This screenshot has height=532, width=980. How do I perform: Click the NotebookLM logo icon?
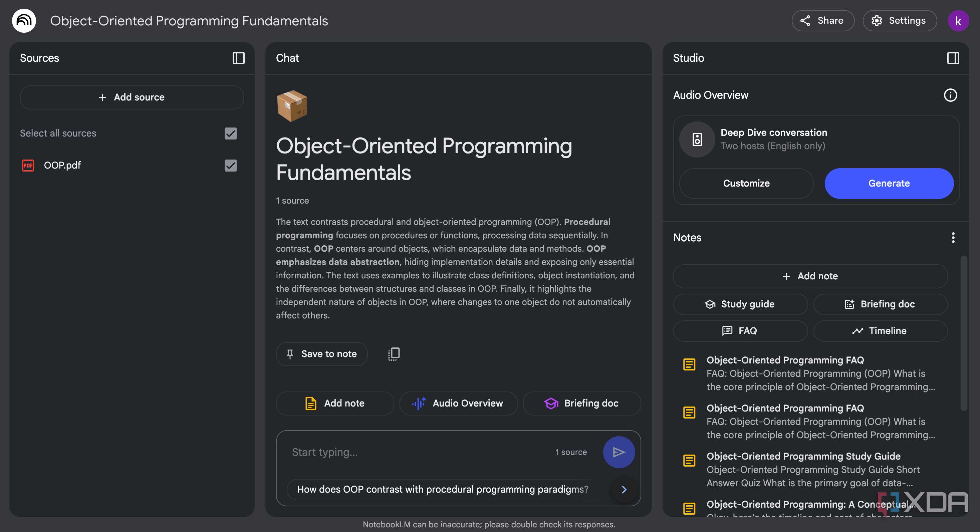(24, 21)
